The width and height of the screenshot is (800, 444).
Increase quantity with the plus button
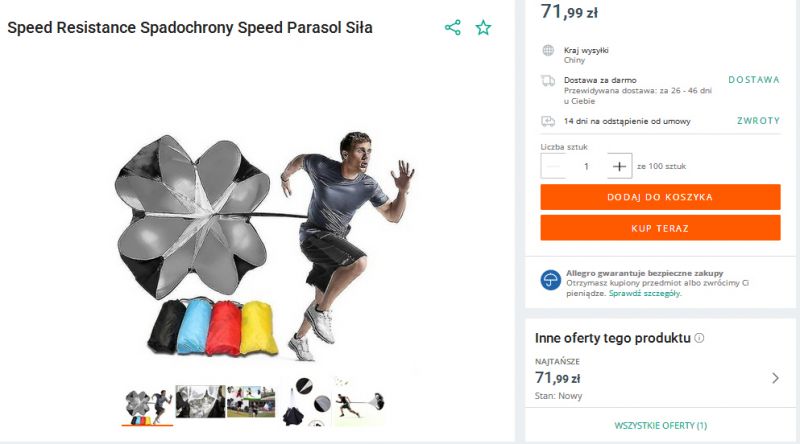(619, 166)
